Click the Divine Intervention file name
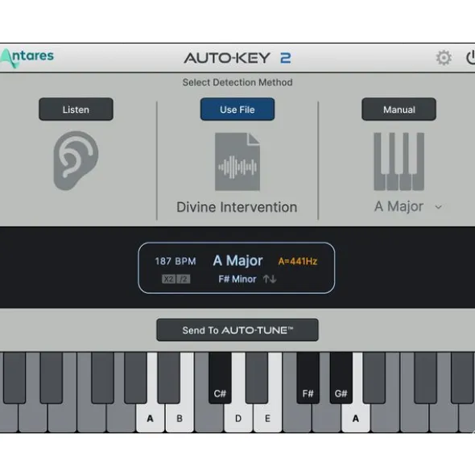Image resolution: width=475 pixels, height=476 pixels. 237,207
